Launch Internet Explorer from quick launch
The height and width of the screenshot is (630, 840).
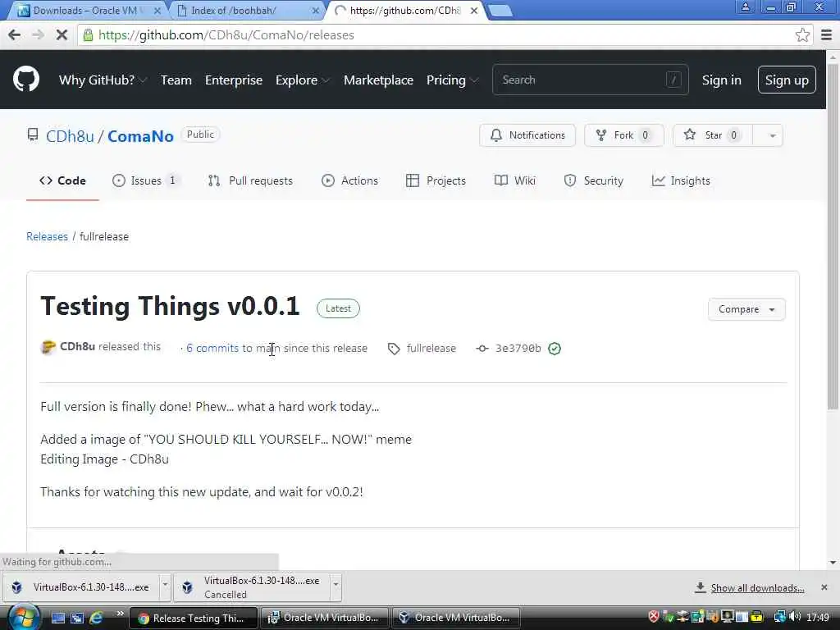pyautogui.click(x=97, y=618)
